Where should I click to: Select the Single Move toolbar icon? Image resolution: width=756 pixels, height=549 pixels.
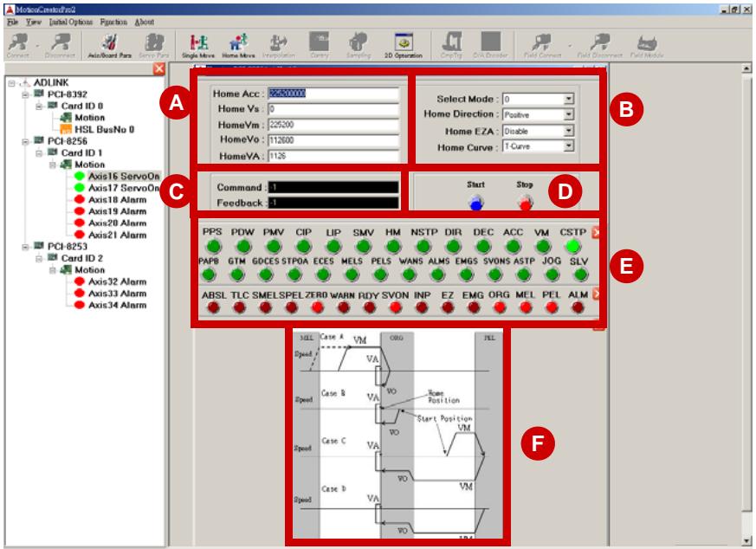[x=198, y=45]
